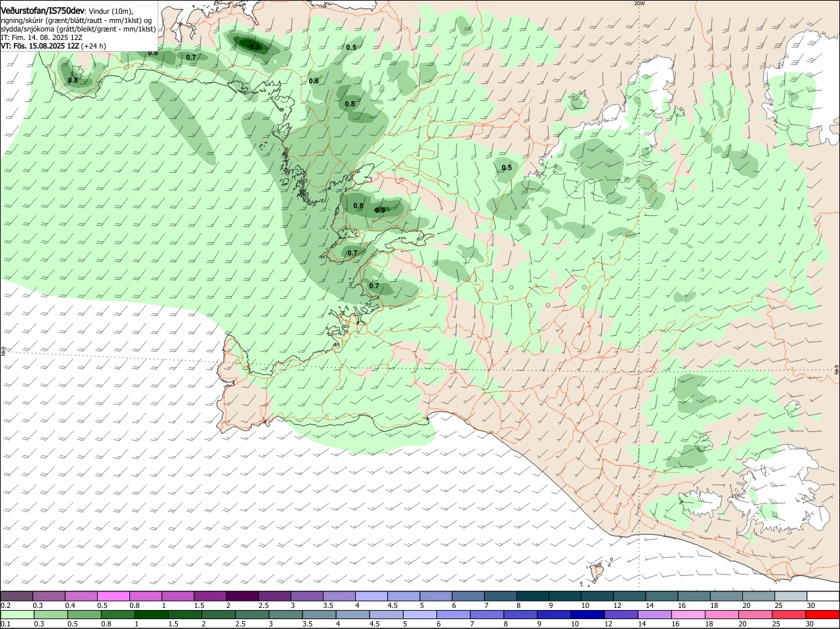Click the 0.7 value left of the 1.3 cell
Viewport: 840px width, 629px height.
pos(191,57)
